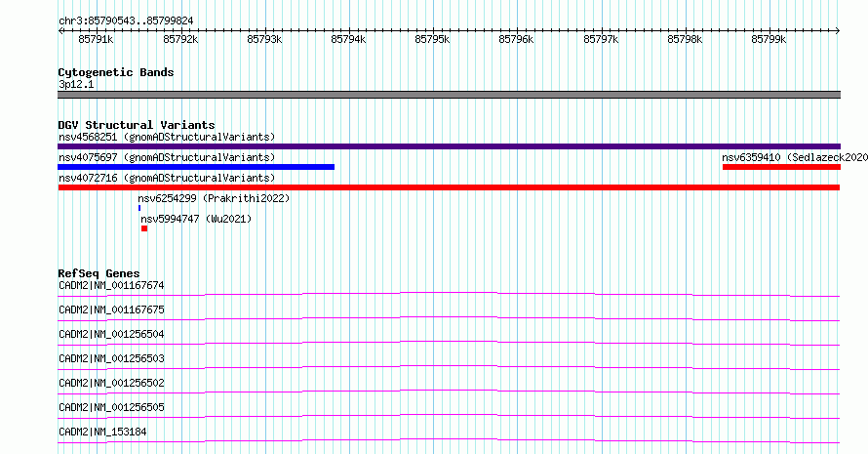The width and height of the screenshot is (868, 454).
Task: Click the gray 3p12.1 cytogenetic band bar
Action: (449, 95)
